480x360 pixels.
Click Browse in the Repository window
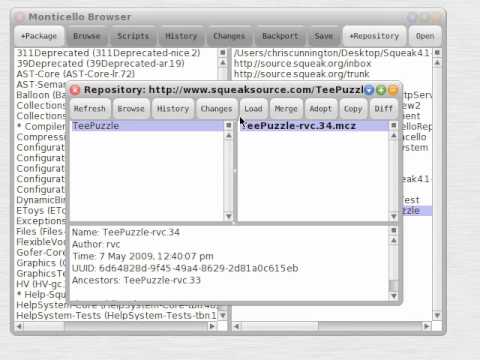click(x=131, y=109)
